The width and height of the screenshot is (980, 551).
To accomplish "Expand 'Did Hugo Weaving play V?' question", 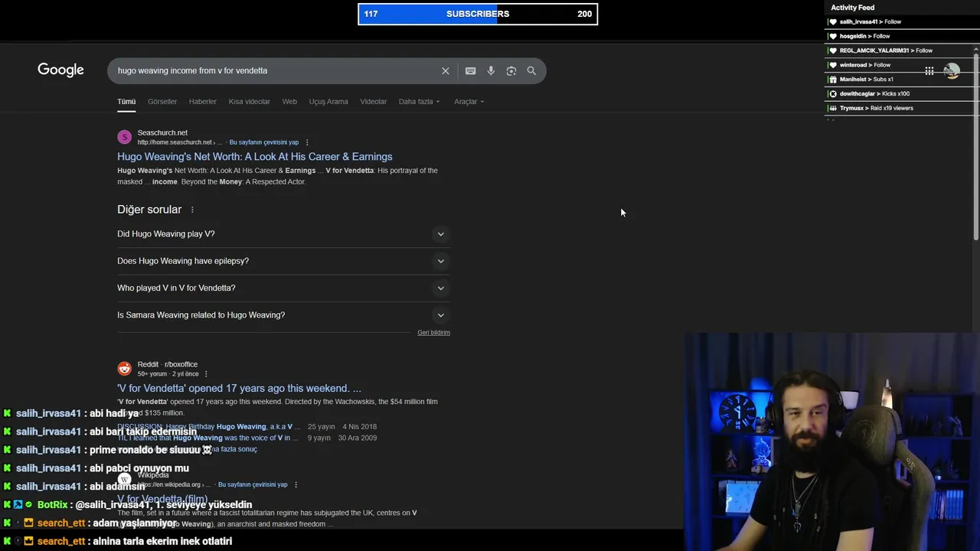I will tap(283, 234).
